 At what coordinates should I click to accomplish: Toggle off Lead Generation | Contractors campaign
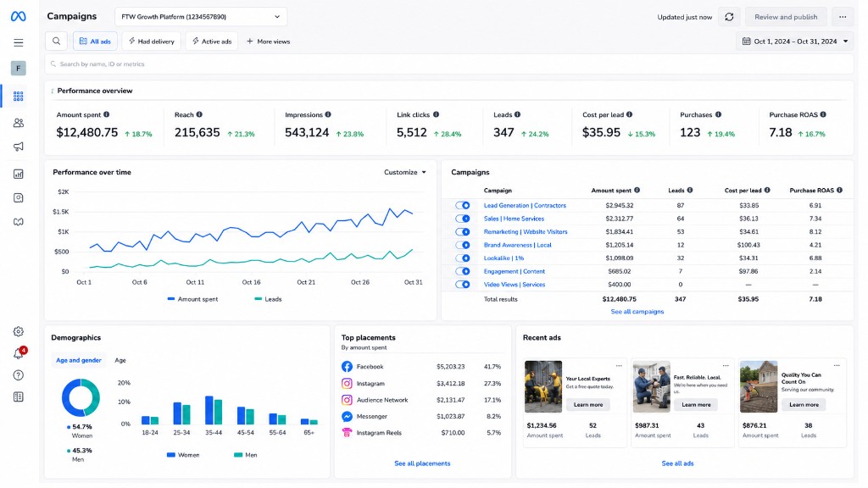tap(463, 205)
